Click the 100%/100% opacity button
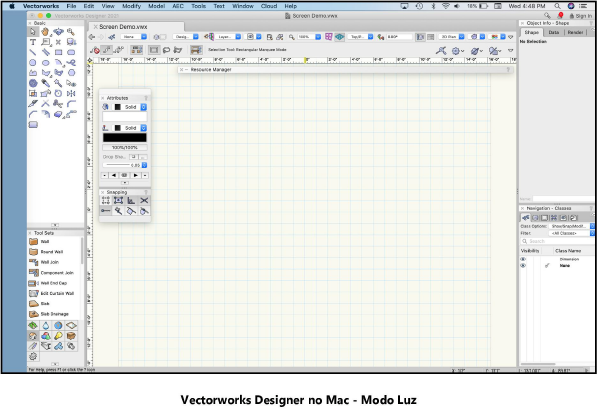 (x=125, y=147)
